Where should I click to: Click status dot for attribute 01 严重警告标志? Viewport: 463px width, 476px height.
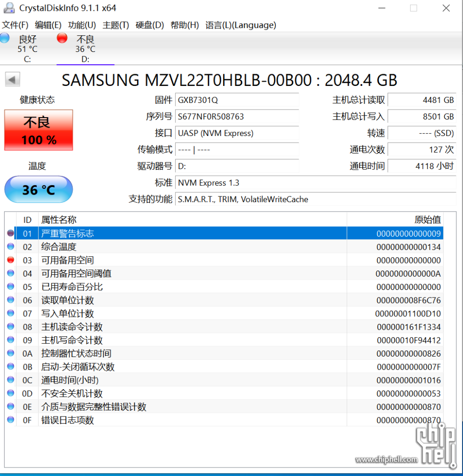coord(11,233)
